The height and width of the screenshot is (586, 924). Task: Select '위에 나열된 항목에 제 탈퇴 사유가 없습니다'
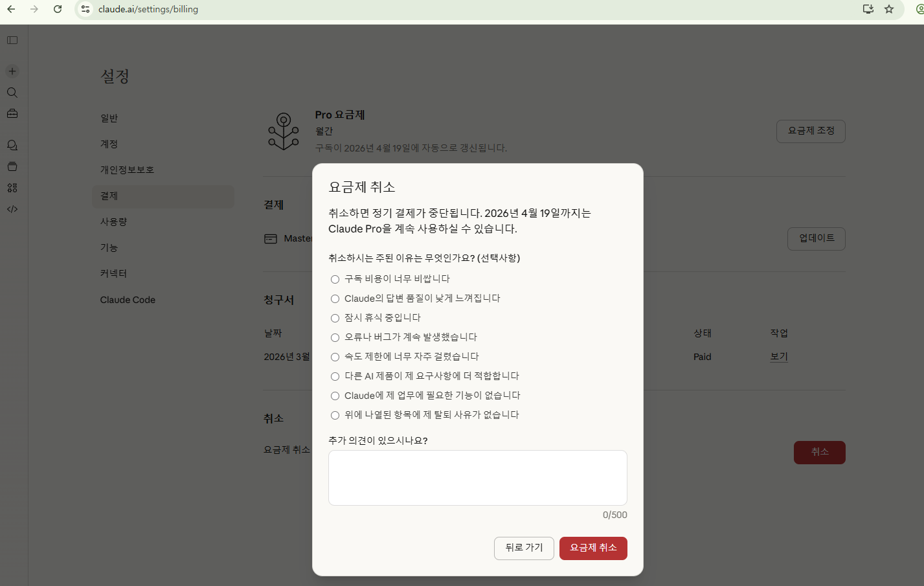click(335, 415)
